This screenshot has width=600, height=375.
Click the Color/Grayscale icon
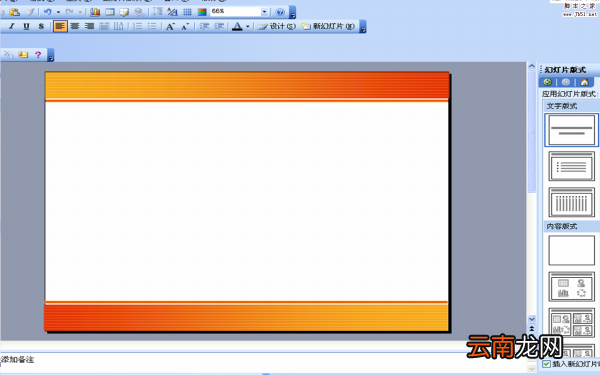pos(202,12)
